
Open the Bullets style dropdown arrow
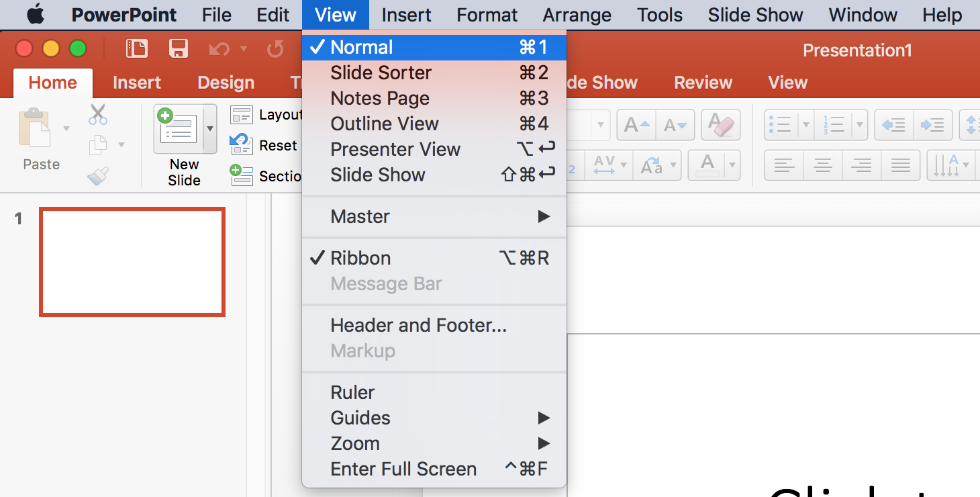(806, 125)
